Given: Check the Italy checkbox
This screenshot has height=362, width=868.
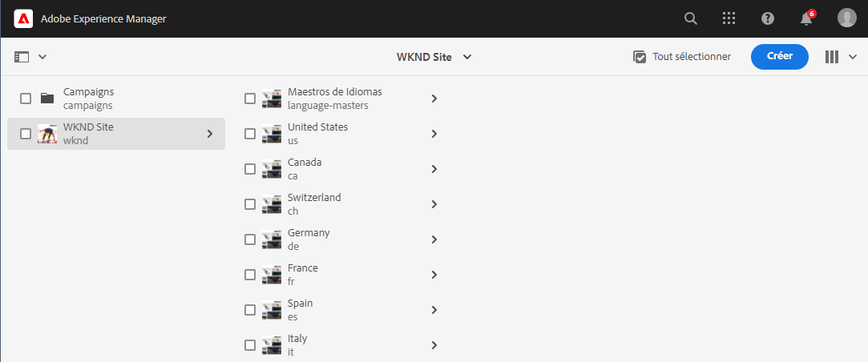Looking at the screenshot, I should (x=250, y=345).
